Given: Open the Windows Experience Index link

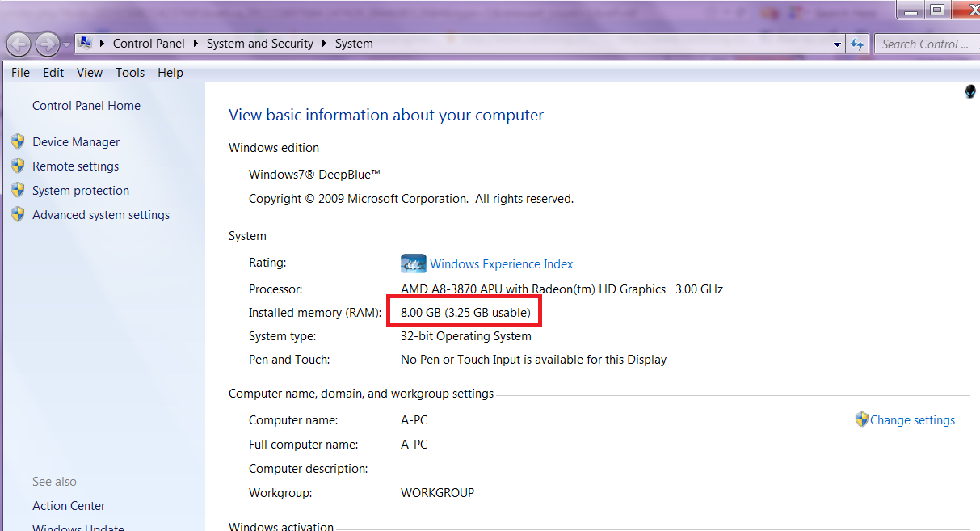Looking at the screenshot, I should (x=502, y=264).
